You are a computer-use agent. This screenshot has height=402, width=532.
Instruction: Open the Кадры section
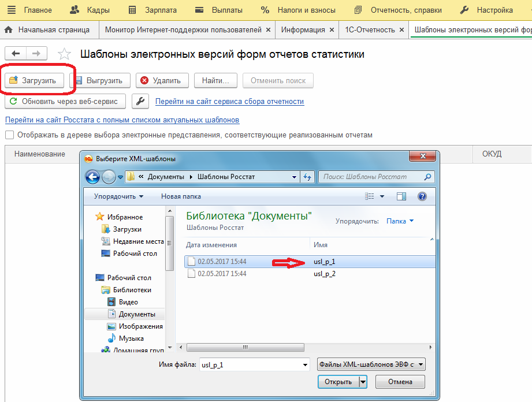90,10
